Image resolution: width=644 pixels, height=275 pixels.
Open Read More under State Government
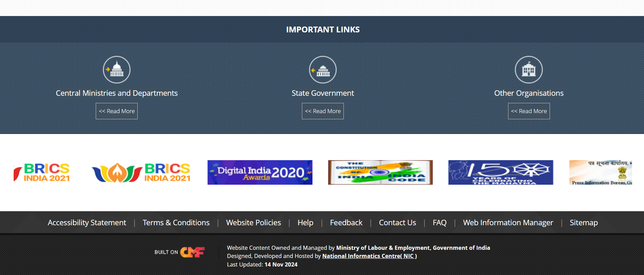[323, 111]
